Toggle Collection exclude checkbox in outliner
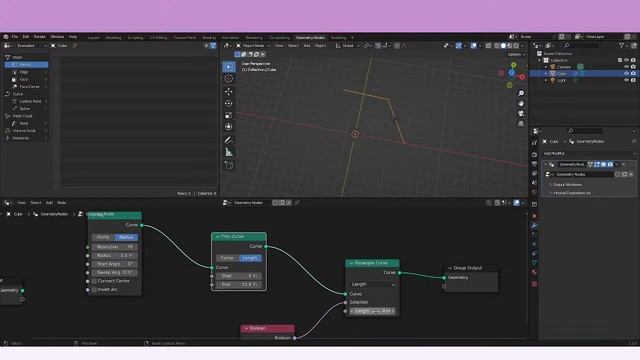The height and width of the screenshot is (360, 640). coord(620,60)
